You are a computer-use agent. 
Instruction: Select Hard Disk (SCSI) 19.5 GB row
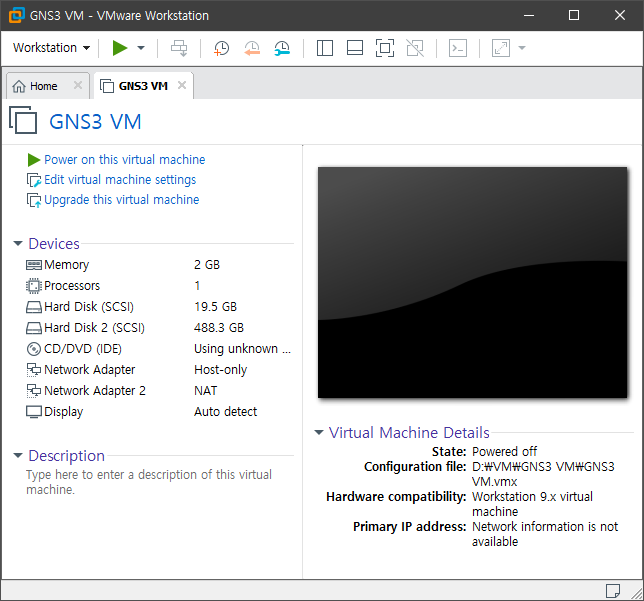coord(158,307)
